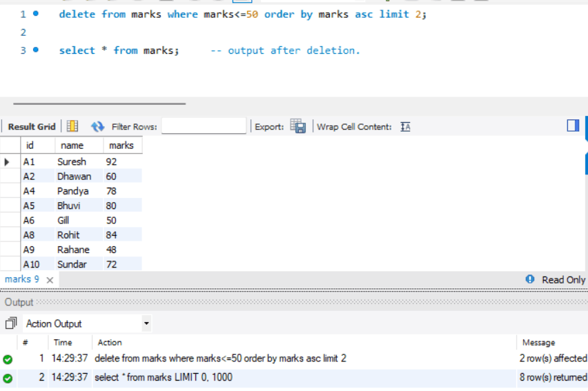
Task: Click line number 2 in the editor
Action: click(23, 32)
